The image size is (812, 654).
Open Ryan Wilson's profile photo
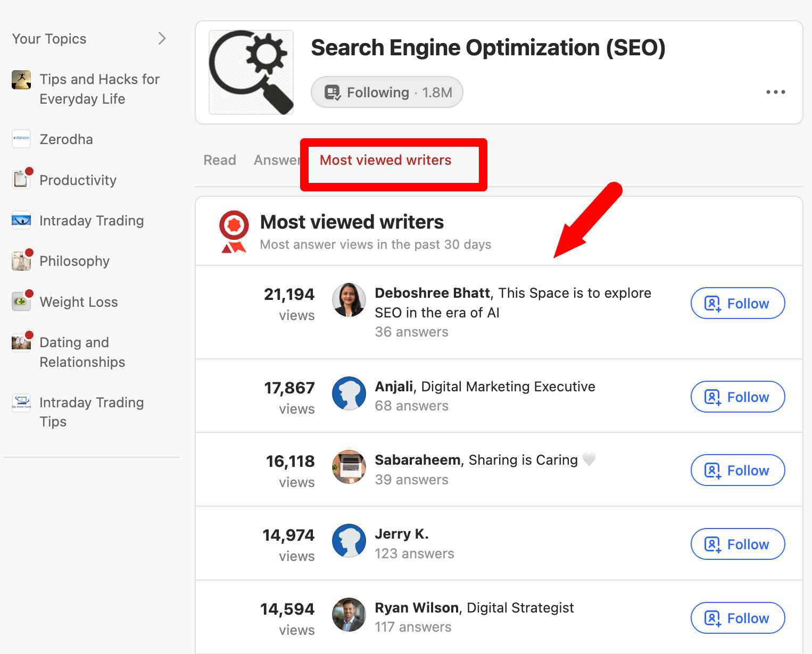(x=349, y=615)
